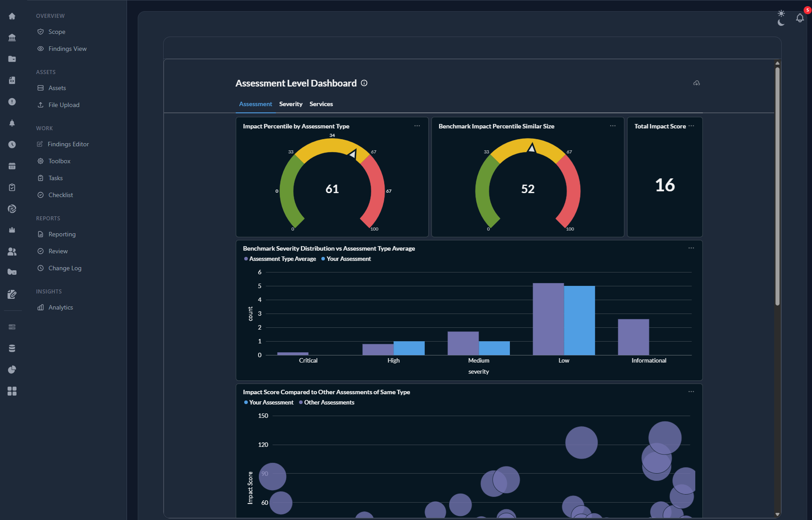Navigate to the Reporting section

(x=62, y=234)
